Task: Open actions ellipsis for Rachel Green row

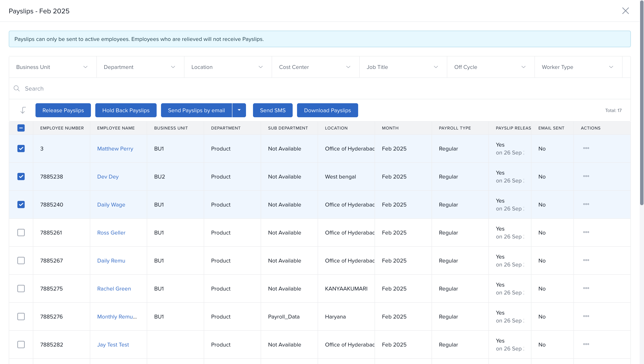Action: click(x=586, y=288)
